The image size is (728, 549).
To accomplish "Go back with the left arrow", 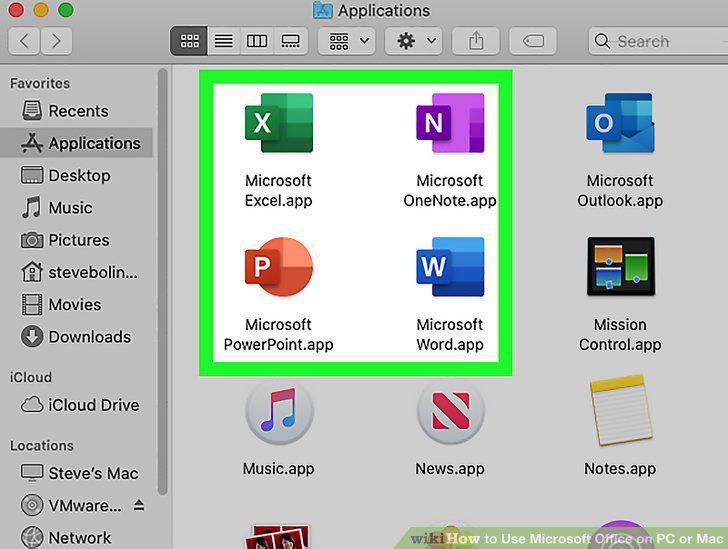I will coord(24,41).
